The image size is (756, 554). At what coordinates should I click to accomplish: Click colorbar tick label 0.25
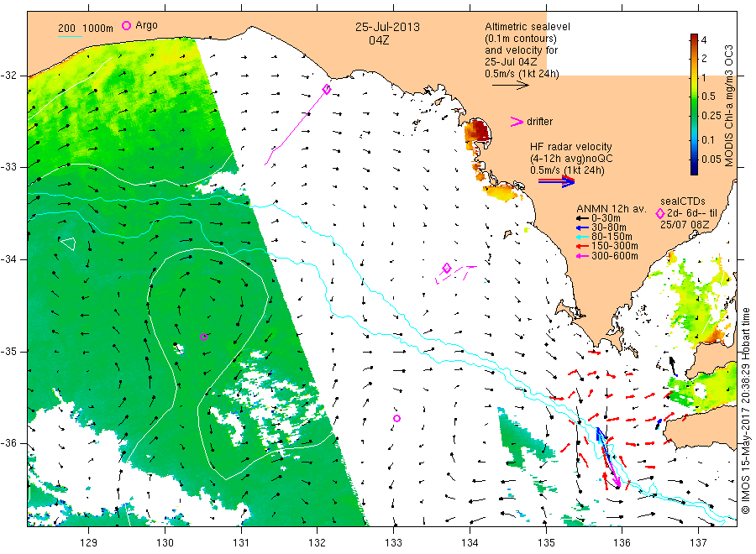point(711,116)
